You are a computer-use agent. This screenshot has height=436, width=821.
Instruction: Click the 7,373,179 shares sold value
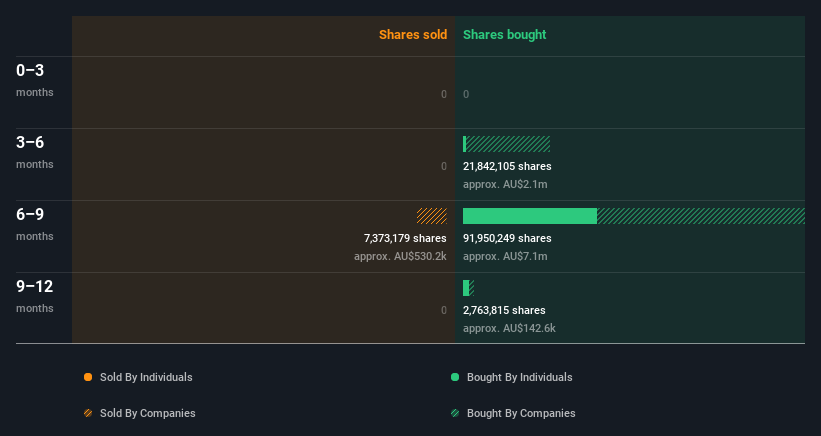click(405, 238)
